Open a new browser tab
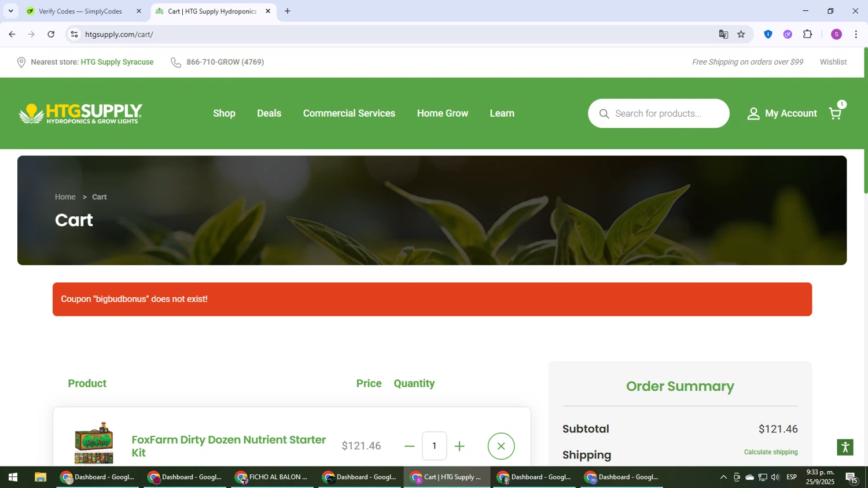The image size is (868, 488). pos(288,11)
